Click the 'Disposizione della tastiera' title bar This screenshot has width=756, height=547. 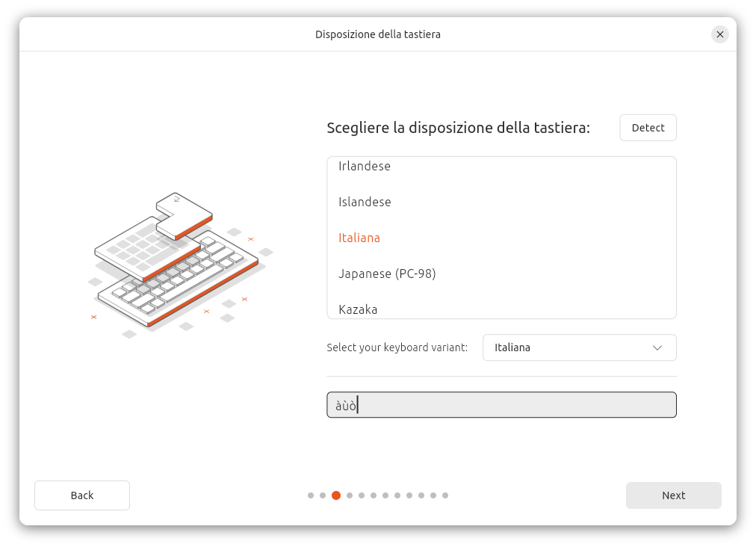pos(377,34)
